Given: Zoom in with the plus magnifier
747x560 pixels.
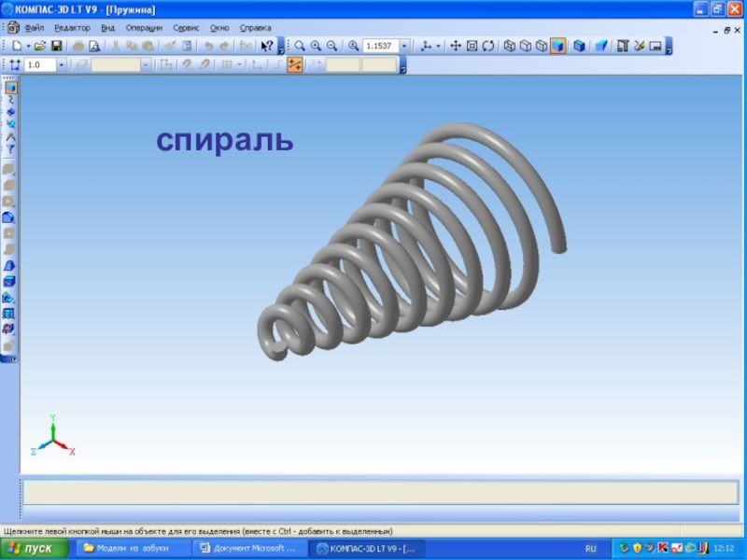Looking at the screenshot, I should point(316,46).
